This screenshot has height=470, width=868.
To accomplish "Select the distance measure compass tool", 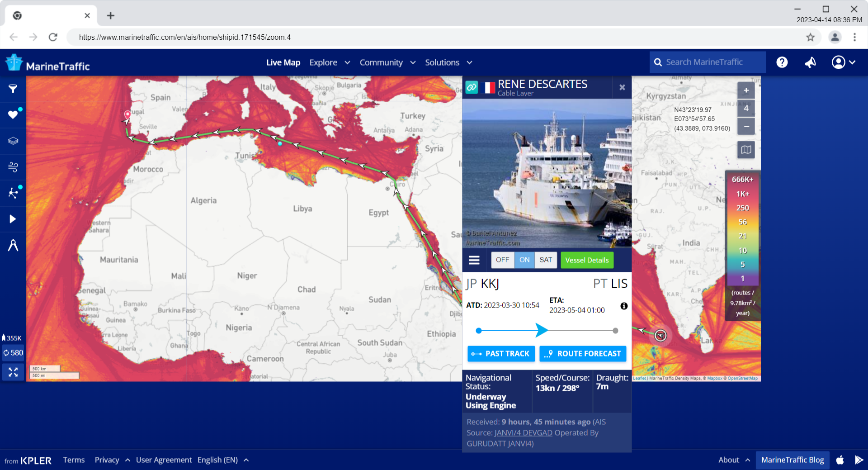I will click(13, 245).
